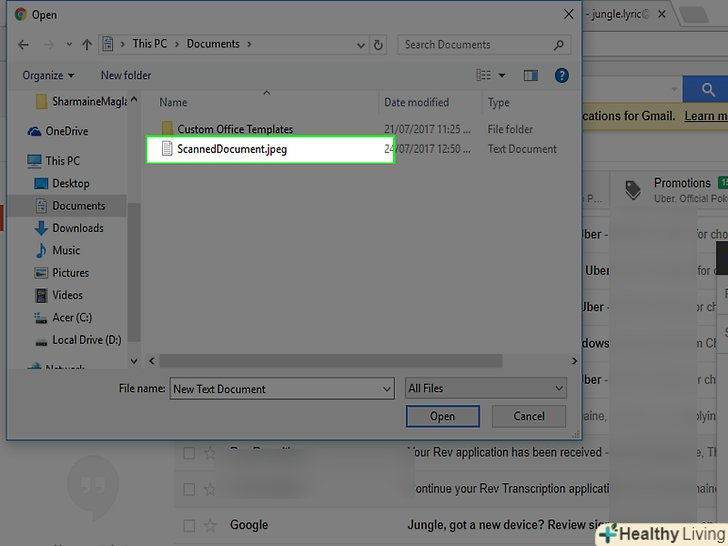Screen dimensions: 728x546
Task: Click the Custom Office Templates folder icon
Action: [167, 128]
